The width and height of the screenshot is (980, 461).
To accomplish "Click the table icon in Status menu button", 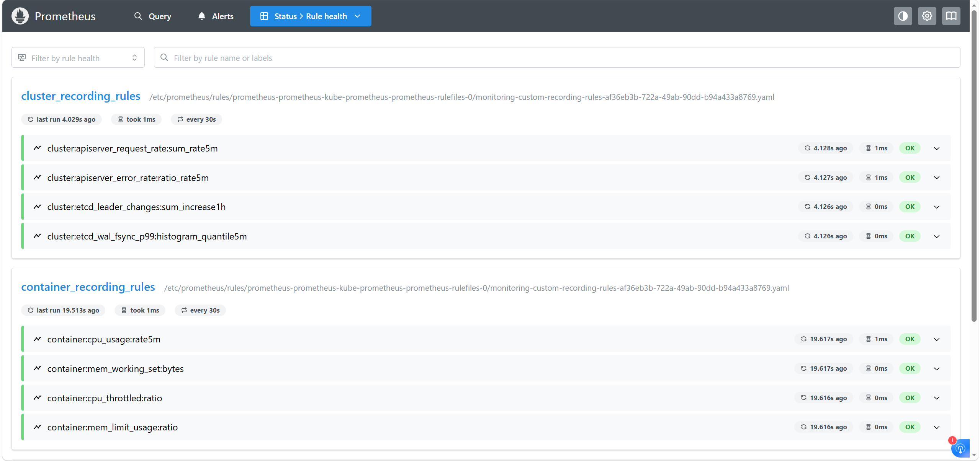I will point(264,16).
